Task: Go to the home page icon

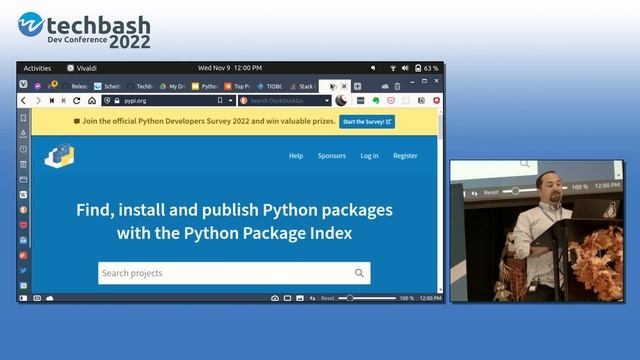Action: point(92,100)
